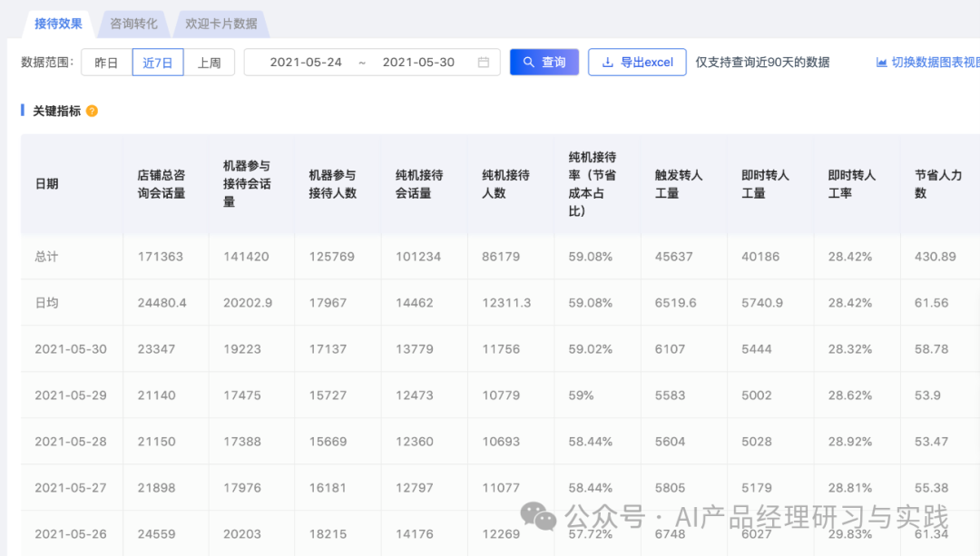This screenshot has height=556, width=980.
Task: Select the 2021-05-28 date row
Action: [71, 442]
